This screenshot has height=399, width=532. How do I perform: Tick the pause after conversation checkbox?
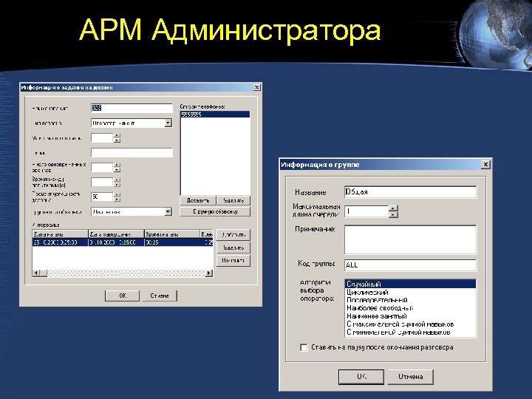pos(304,347)
